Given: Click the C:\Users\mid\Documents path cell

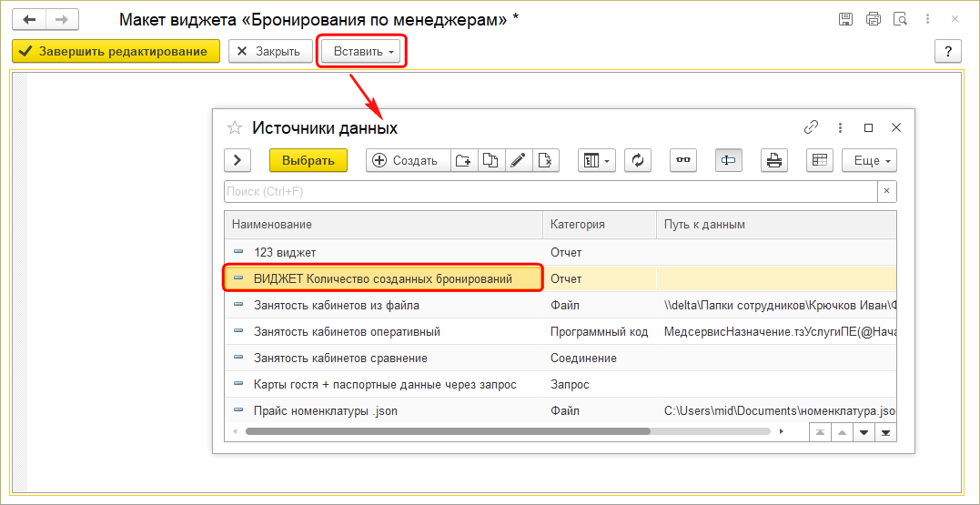Looking at the screenshot, I should pos(776,410).
